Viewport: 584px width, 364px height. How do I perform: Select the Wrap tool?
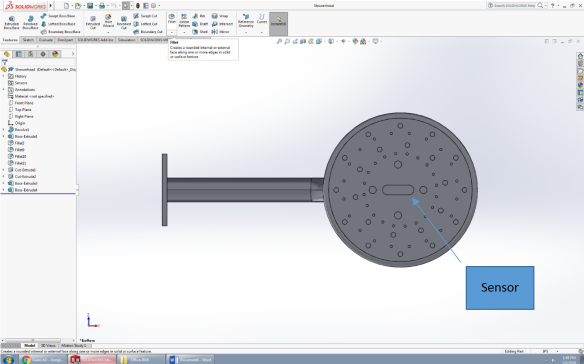[220, 16]
